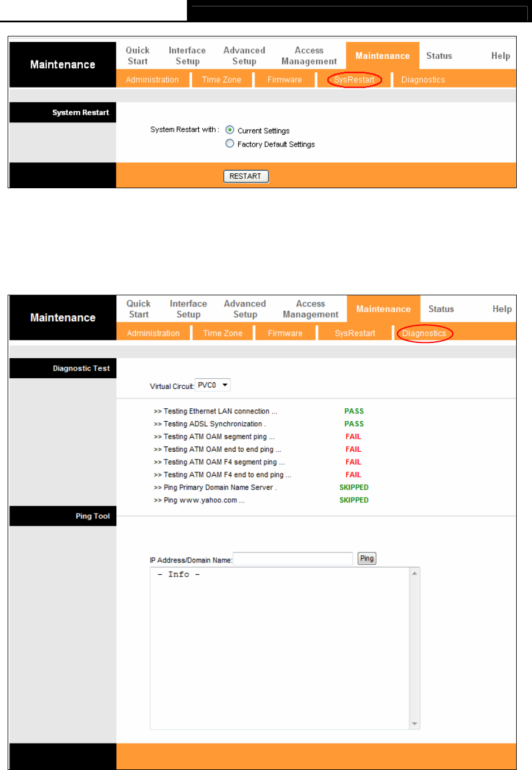Image resolution: width=532 pixels, height=770 pixels.
Task: Click the Ping button
Action: tap(367, 559)
